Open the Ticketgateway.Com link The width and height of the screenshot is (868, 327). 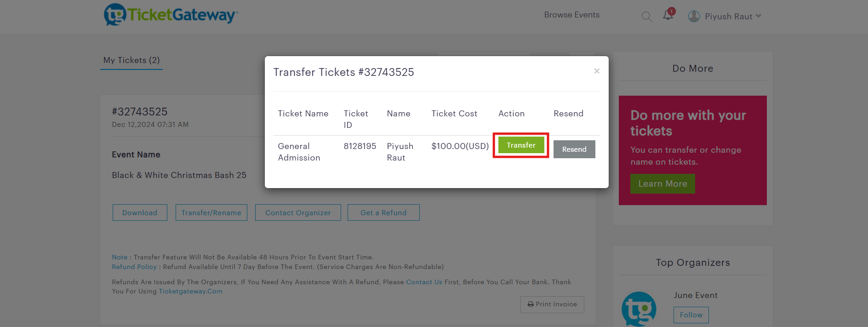tap(190, 291)
